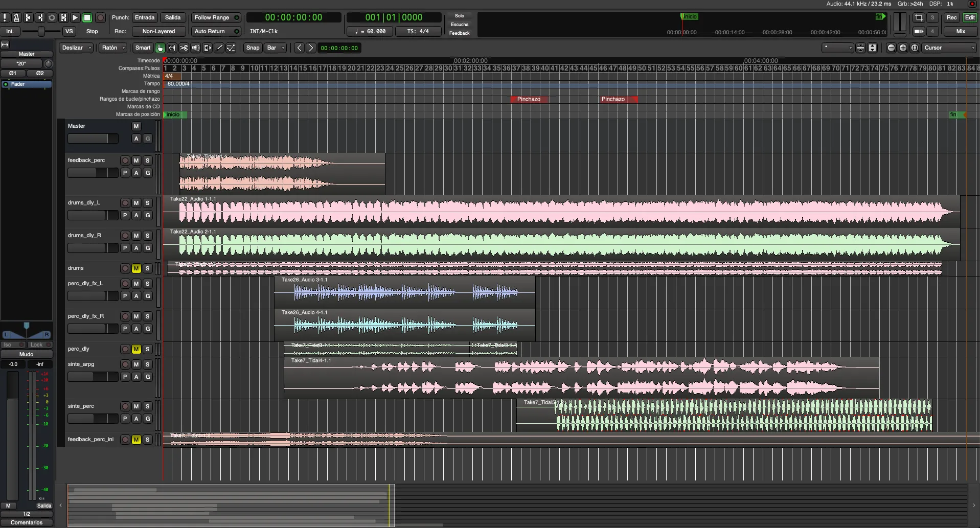This screenshot has width=980, height=528.
Task: Open playlist menu P on sinte_perc track
Action: [125, 419]
